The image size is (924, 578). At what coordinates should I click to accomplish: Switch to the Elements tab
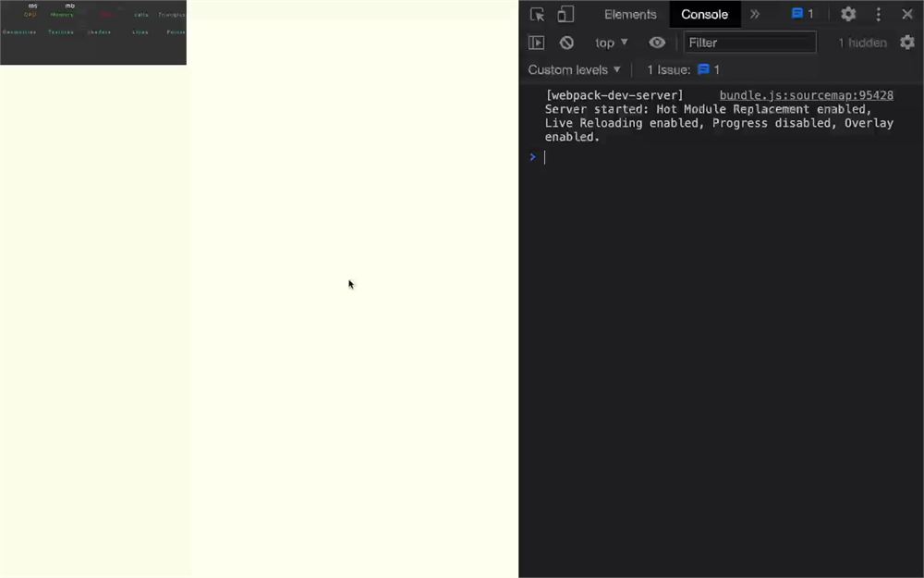630,14
